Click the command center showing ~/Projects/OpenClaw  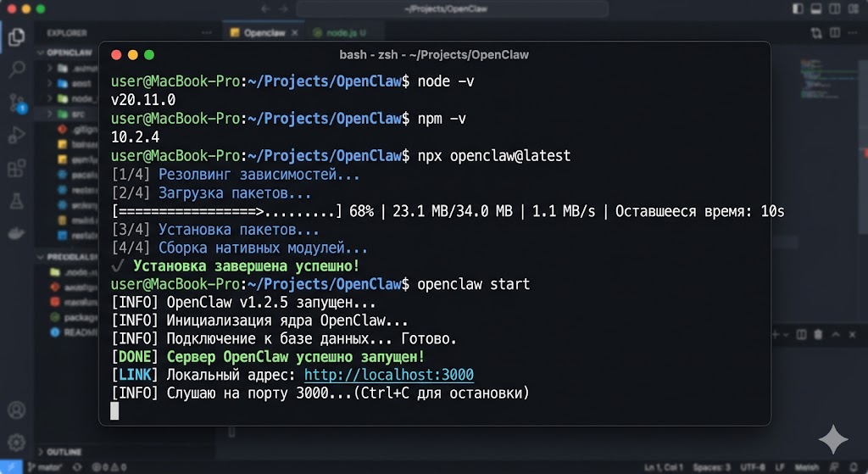(x=453, y=8)
